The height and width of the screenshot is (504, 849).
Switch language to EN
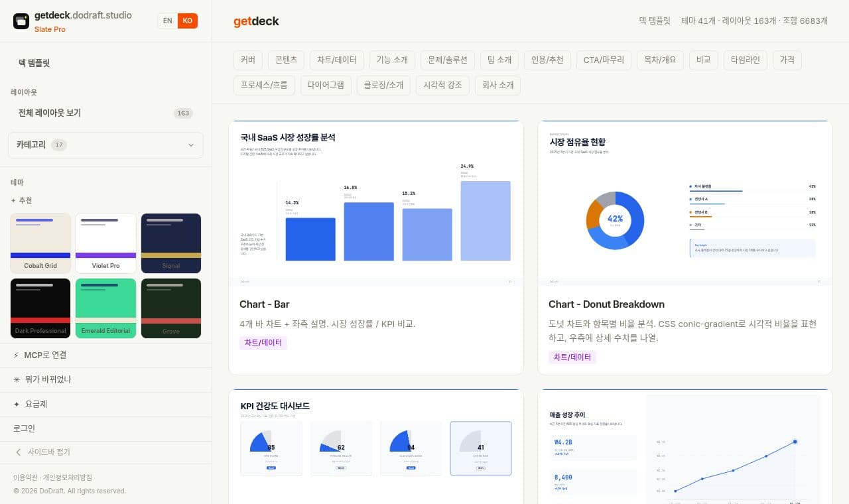(x=168, y=21)
